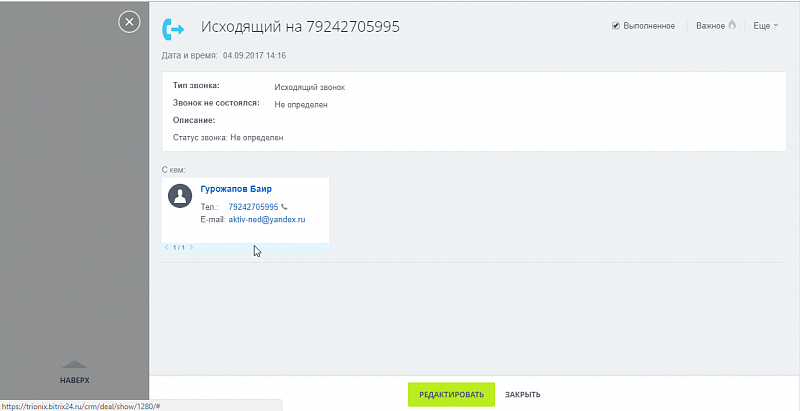800x411 pixels.
Task: Click the Редактировать button
Action: pos(452,395)
